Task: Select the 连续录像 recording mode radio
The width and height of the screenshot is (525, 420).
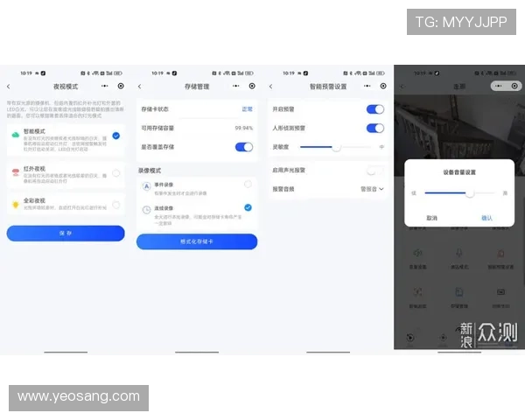Action: [248, 207]
